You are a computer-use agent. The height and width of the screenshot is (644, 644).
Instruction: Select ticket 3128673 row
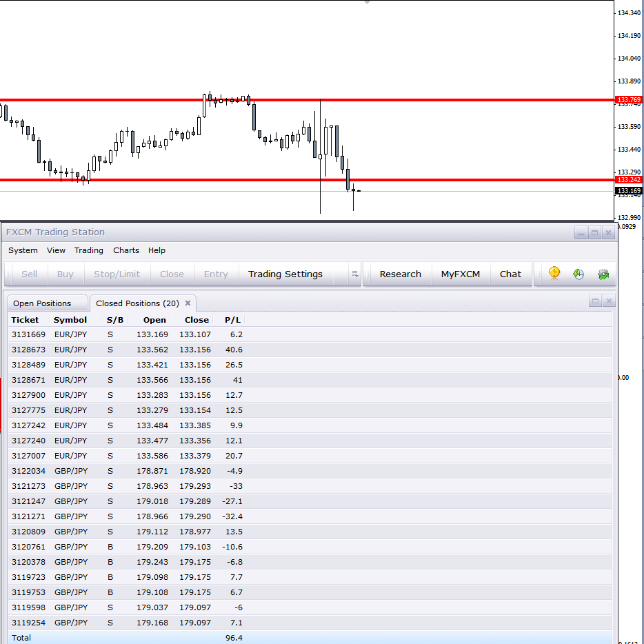pyautogui.click(x=310, y=350)
